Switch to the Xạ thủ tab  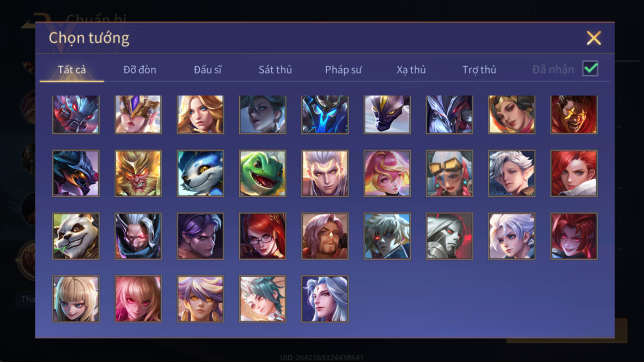pos(411,70)
